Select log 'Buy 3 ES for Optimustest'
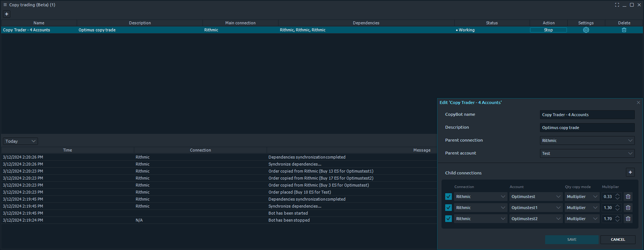644x250 pixels. (x=319, y=185)
